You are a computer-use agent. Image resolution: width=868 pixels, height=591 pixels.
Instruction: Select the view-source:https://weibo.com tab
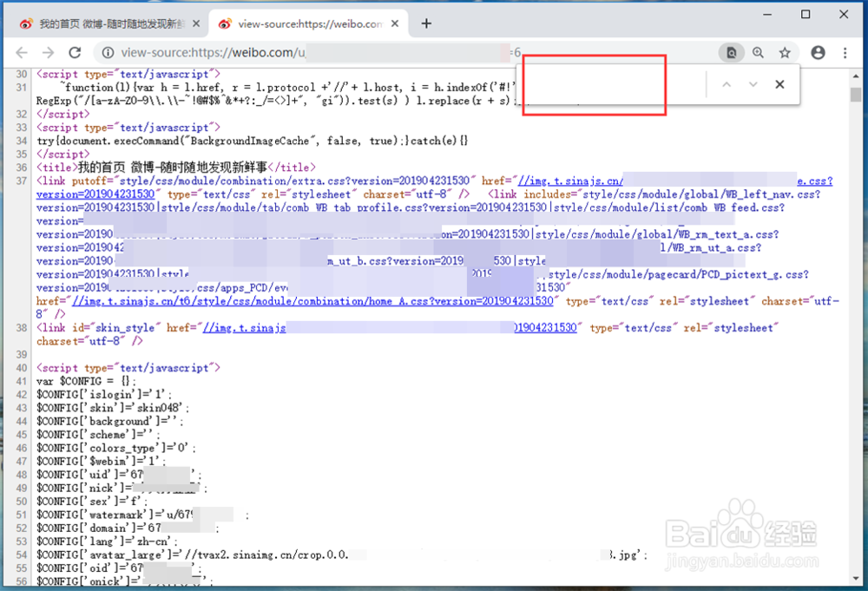[308, 23]
